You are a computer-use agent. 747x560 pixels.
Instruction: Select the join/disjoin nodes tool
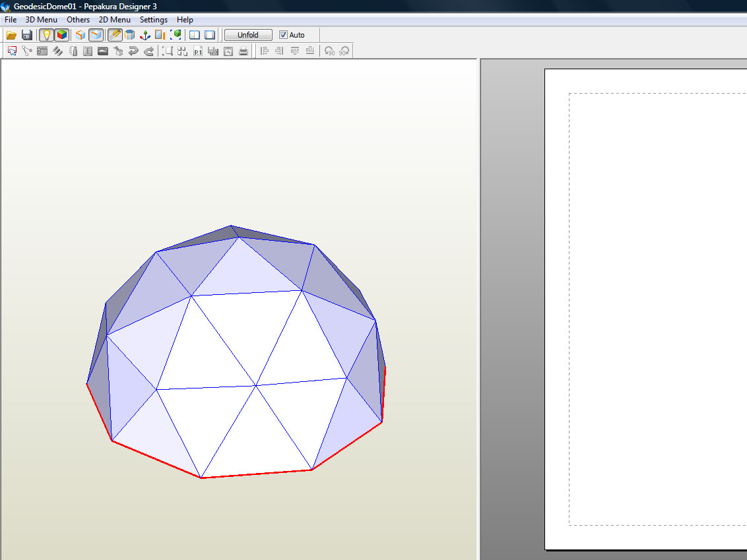tap(27, 51)
